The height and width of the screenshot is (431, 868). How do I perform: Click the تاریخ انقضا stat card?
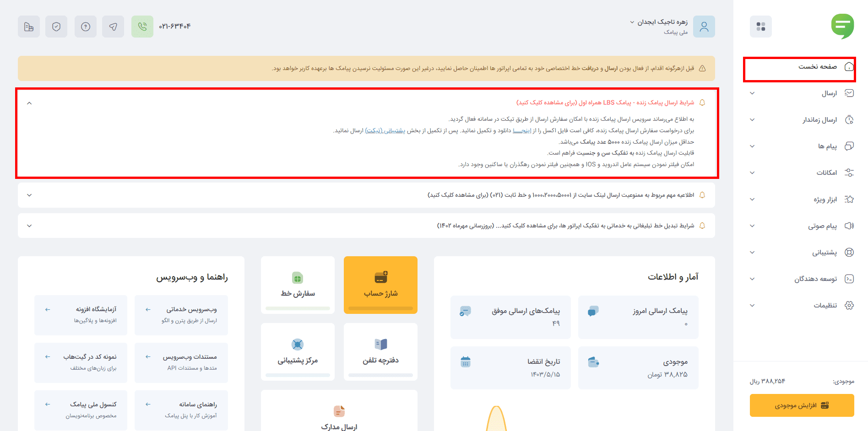tap(510, 368)
